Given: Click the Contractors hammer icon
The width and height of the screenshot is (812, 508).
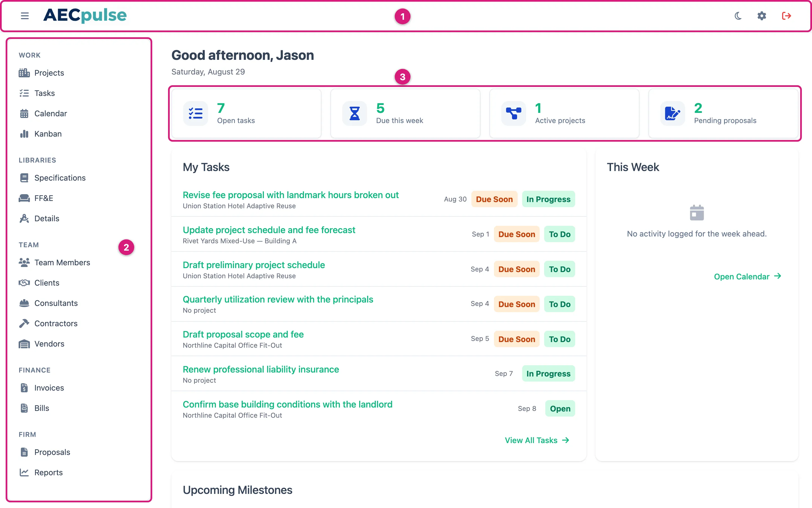Looking at the screenshot, I should click(x=24, y=323).
